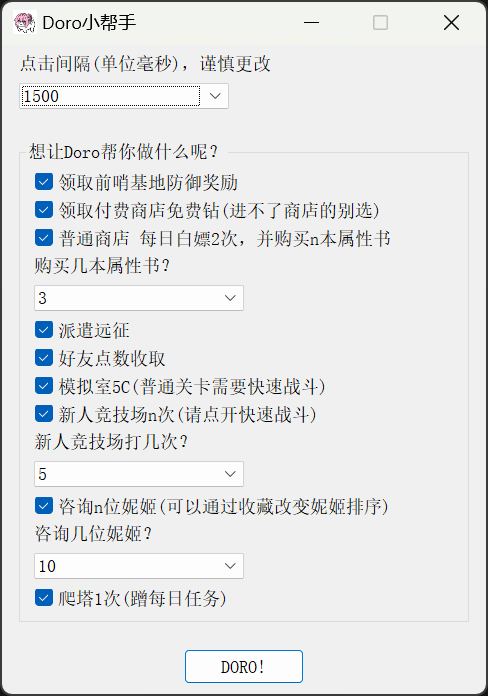
Task: Click the DORO! start button
Action: 244,666
